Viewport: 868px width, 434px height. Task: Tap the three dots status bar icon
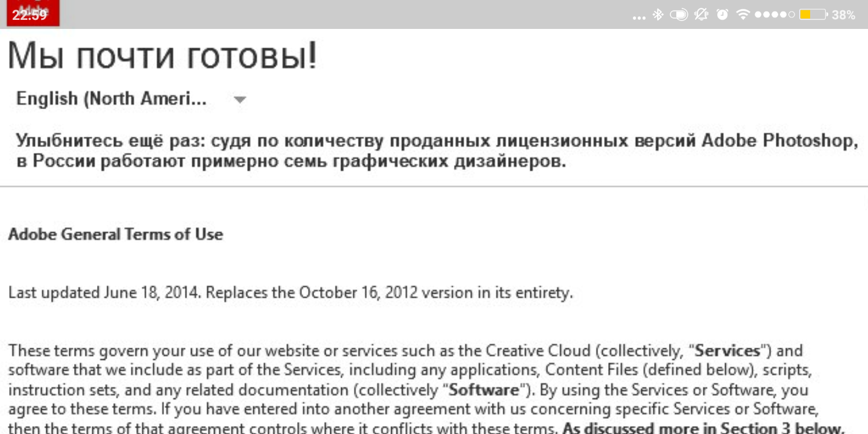639,18
